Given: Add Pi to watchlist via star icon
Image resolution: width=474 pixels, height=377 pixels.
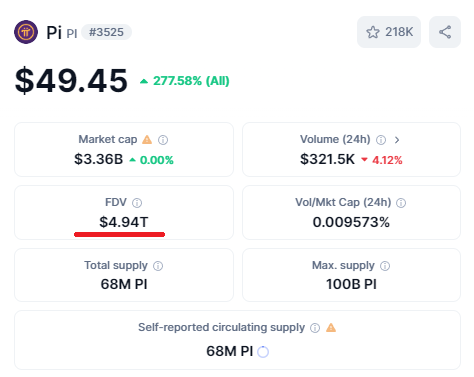Looking at the screenshot, I should pyautogui.click(x=373, y=32).
